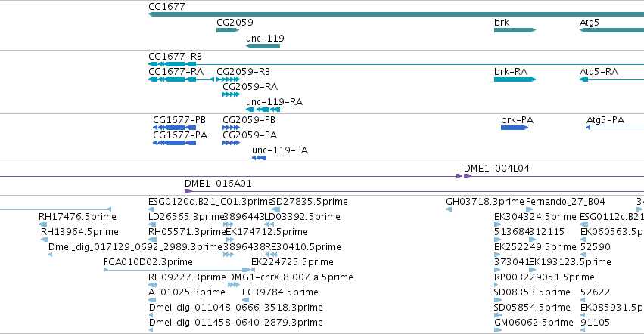Click the CG1677-PA protein label
Screen dimensions: 644x334
click(180, 135)
